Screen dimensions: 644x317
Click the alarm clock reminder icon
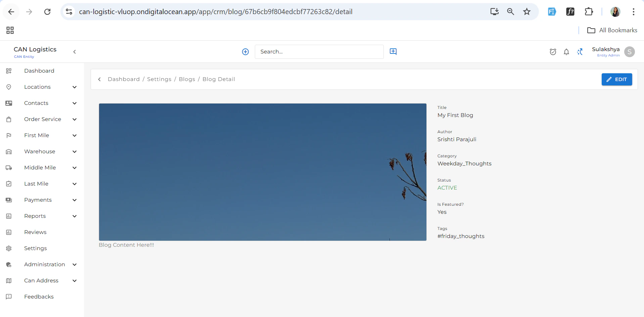coord(553,52)
